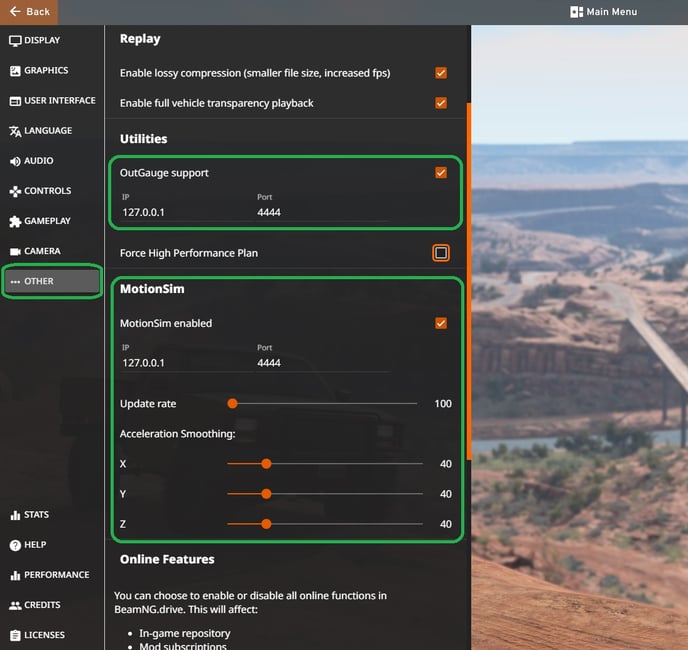The height and width of the screenshot is (650, 688).
Task: Select the OTHER settings tab
Action: pyautogui.click(x=52, y=281)
